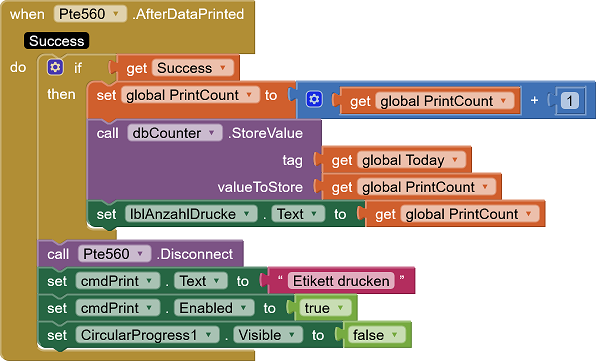The width and height of the screenshot is (596, 361).
Task: Open the global Today variable dropdown
Action: [411, 160]
